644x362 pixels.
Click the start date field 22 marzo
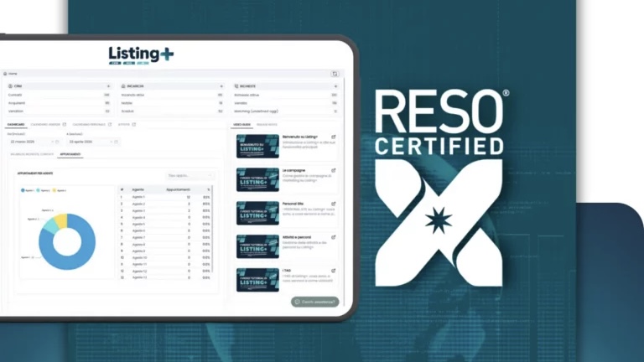[34, 142]
